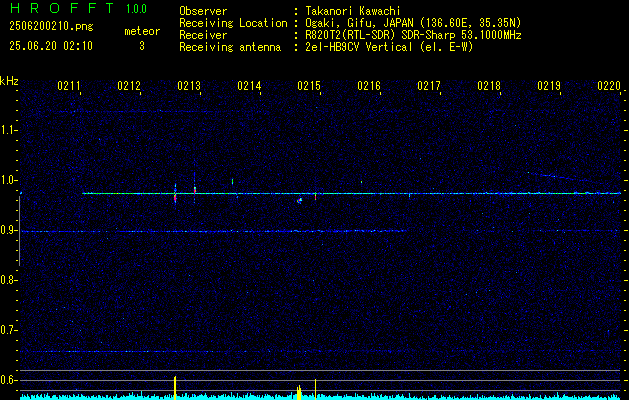
Task: Click the gray vertical range bar near 0.9 kHz
Action: coord(19,231)
